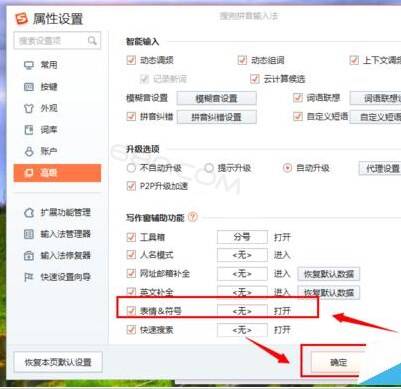Screen dimensions: 401x389
Task: Click the person icon beside 账户
Action: point(29,151)
